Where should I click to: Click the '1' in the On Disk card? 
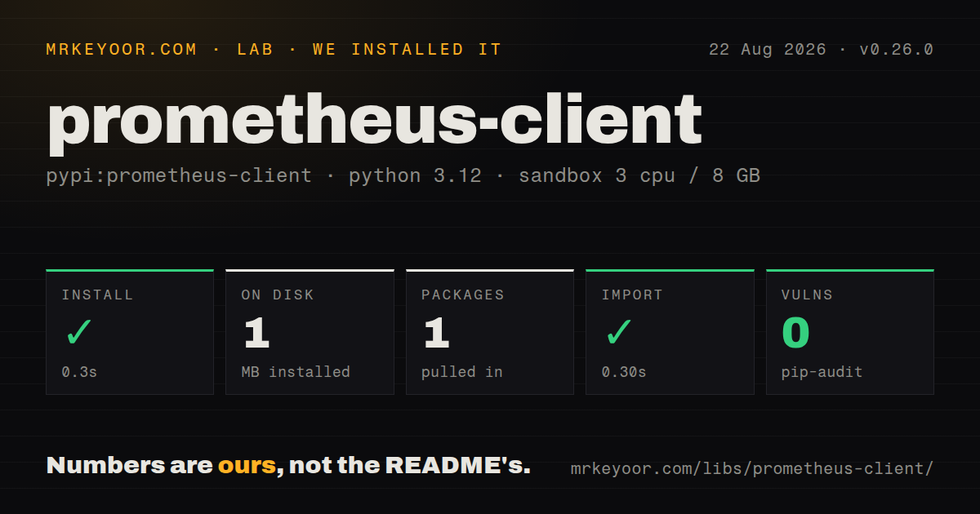coord(256,333)
